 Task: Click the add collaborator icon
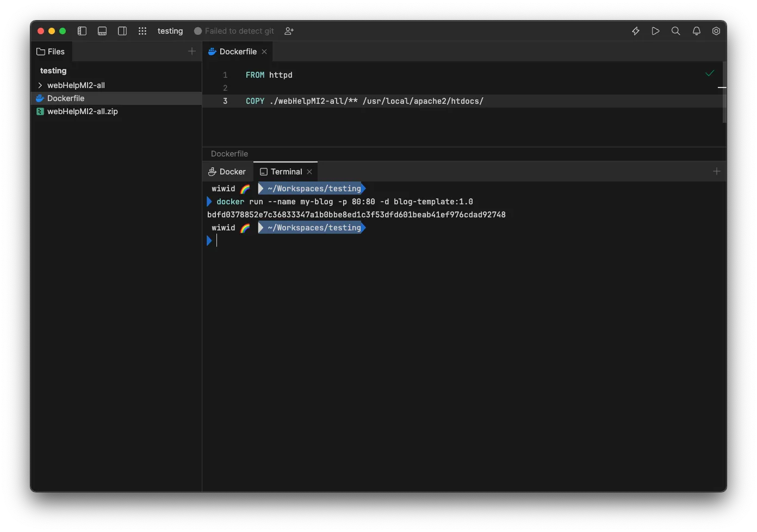point(289,31)
